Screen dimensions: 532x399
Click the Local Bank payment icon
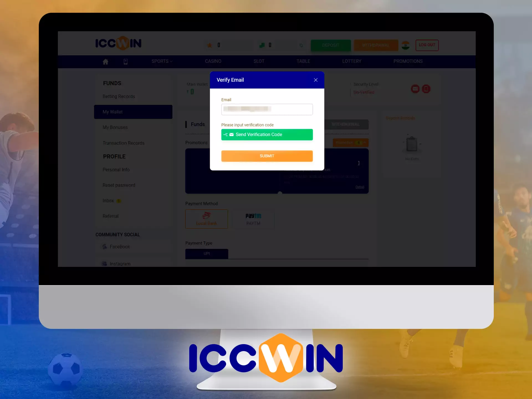(206, 218)
